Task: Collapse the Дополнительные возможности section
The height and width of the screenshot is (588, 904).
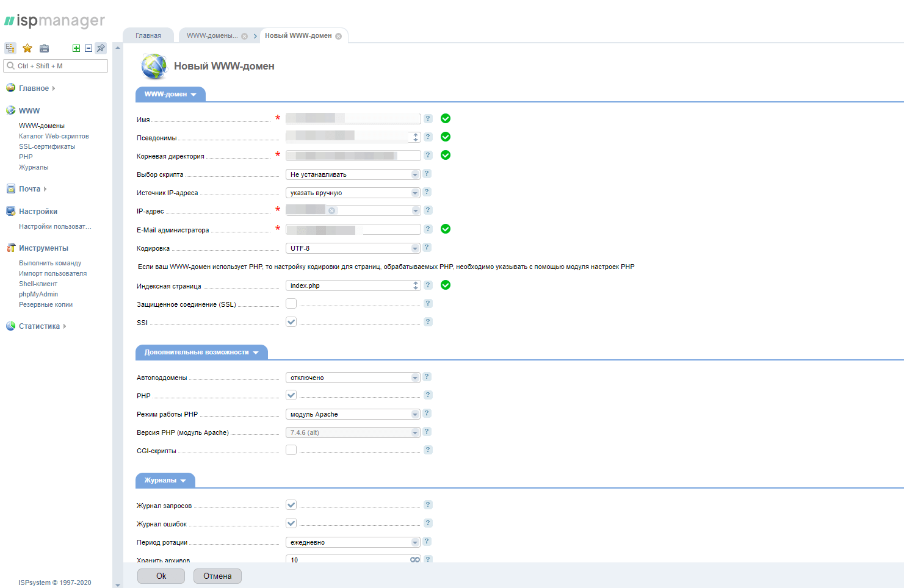Action: (x=201, y=353)
